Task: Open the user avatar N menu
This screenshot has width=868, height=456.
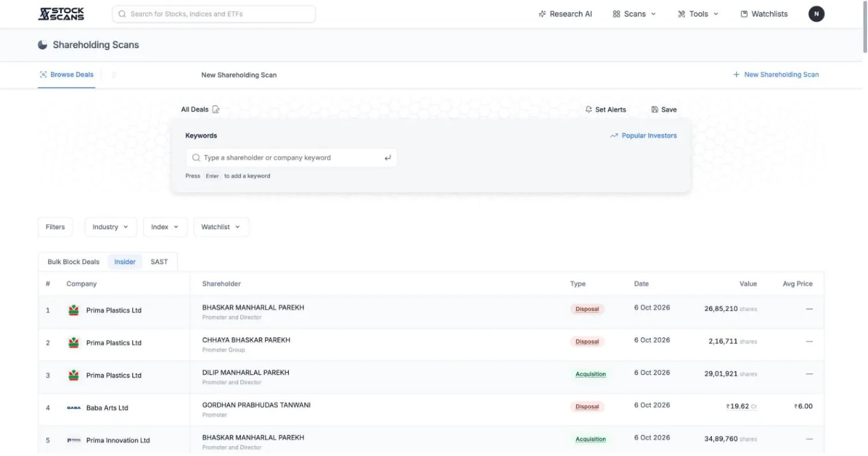Action: point(816,14)
